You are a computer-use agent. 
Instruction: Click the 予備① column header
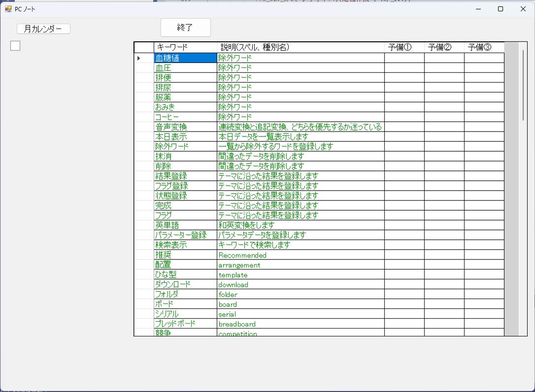tap(404, 47)
